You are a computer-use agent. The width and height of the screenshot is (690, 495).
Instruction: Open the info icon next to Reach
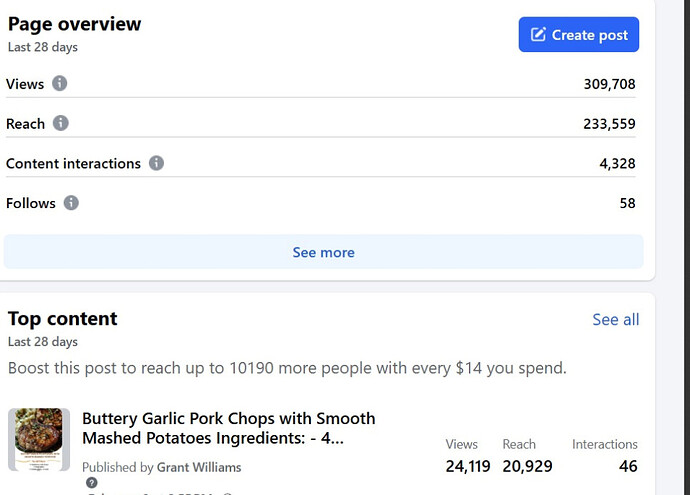[61, 123]
